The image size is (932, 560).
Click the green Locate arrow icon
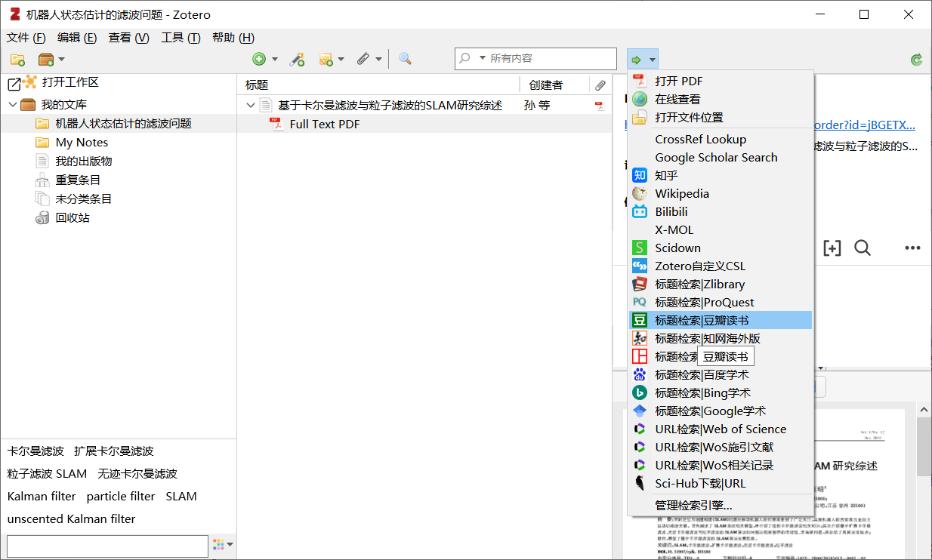coord(637,59)
